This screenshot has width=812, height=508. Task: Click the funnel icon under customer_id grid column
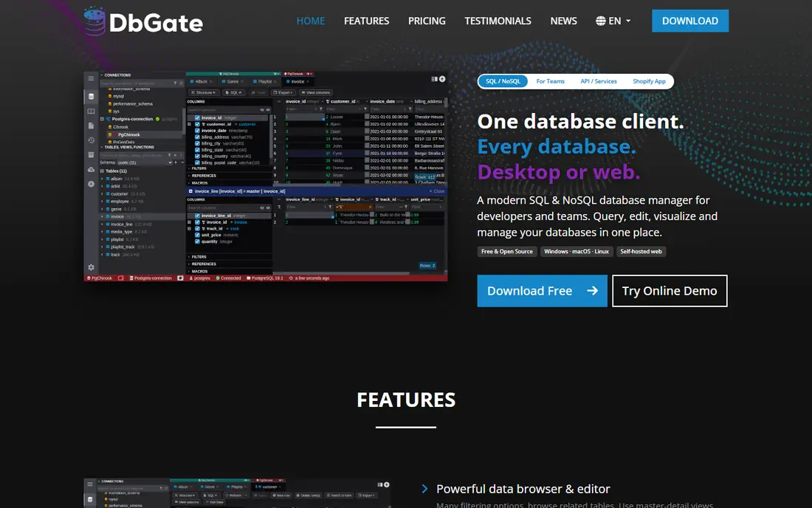click(x=365, y=109)
